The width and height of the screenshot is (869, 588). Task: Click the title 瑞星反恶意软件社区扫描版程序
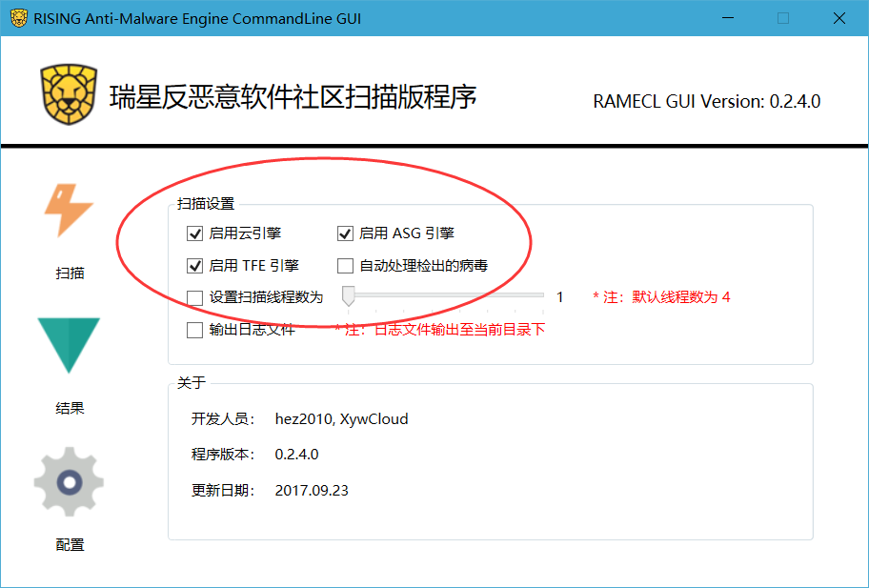tap(293, 97)
